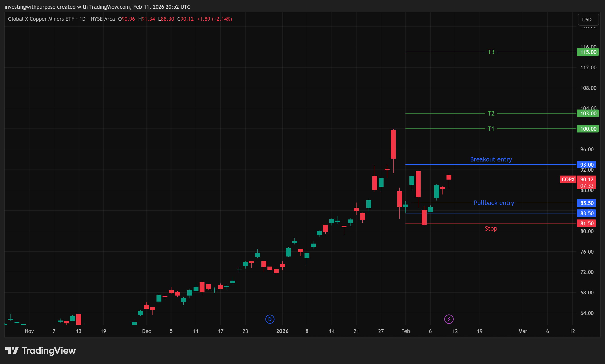Select the T2 target line text
This screenshot has width=605, height=364.
point(491,113)
